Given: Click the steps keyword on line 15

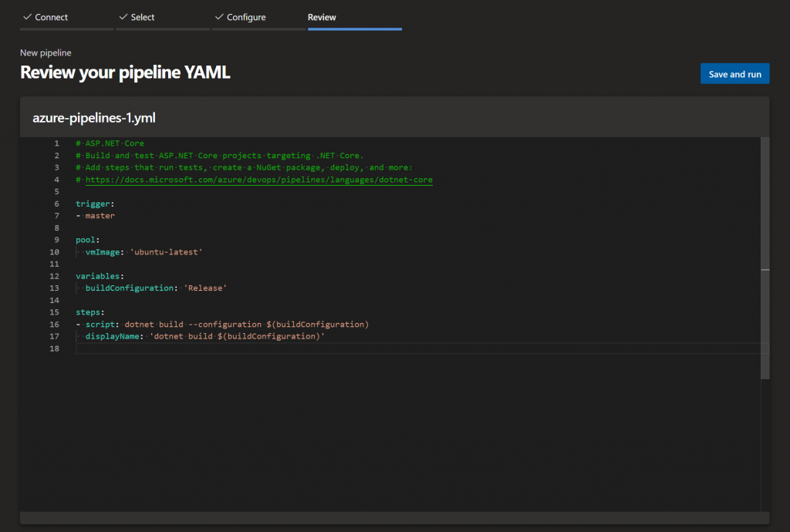Looking at the screenshot, I should (88, 312).
